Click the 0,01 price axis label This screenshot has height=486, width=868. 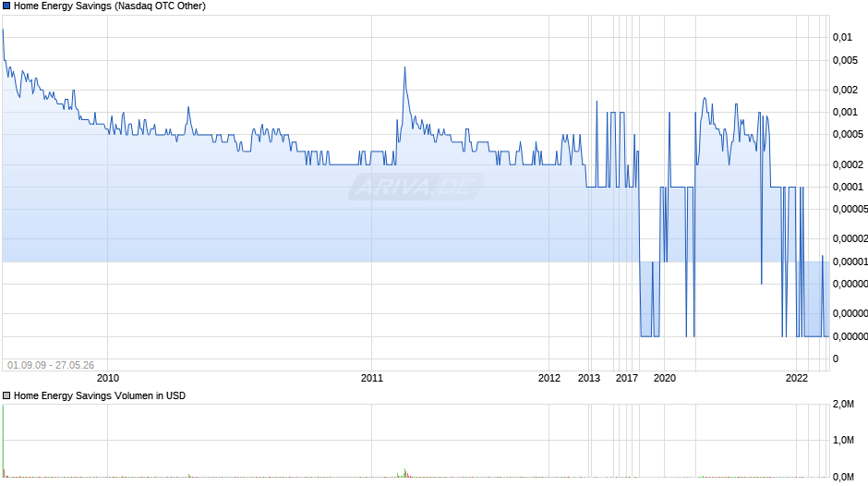pyautogui.click(x=842, y=37)
